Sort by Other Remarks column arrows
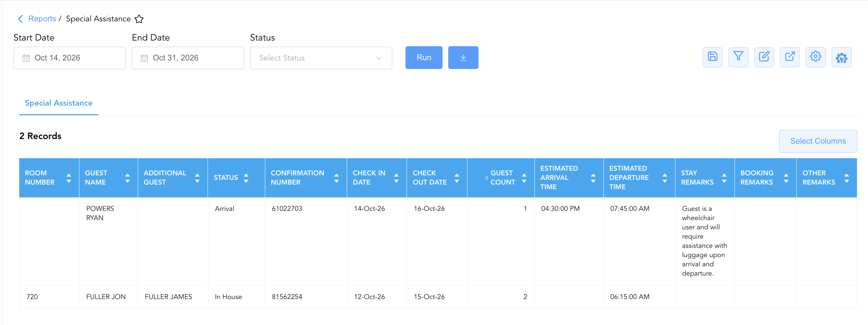 click(847, 178)
